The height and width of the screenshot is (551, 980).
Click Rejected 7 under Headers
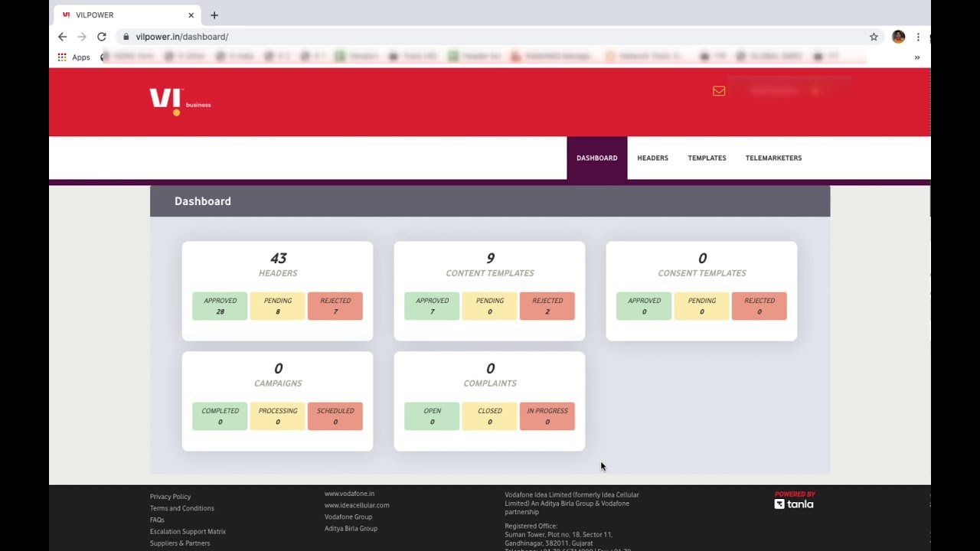click(x=335, y=306)
